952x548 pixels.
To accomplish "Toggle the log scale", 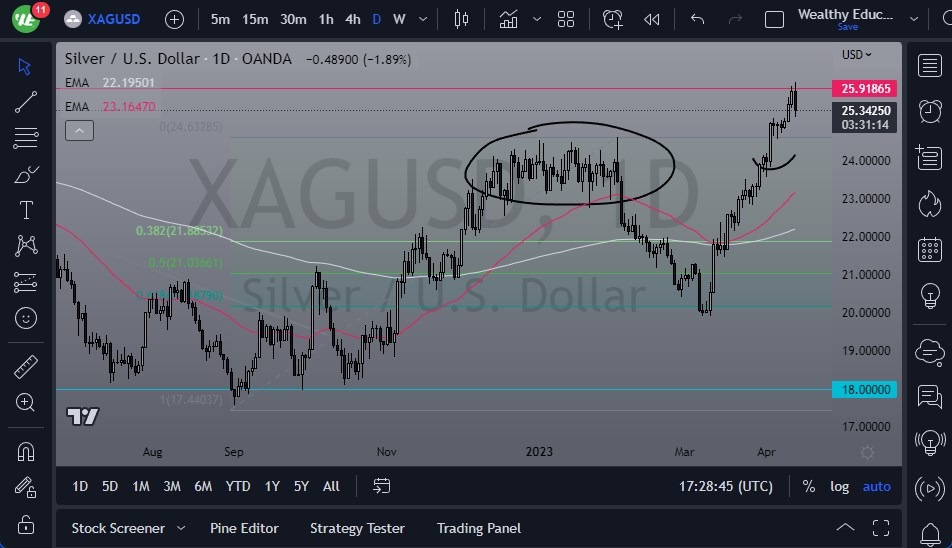I will click(x=840, y=486).
